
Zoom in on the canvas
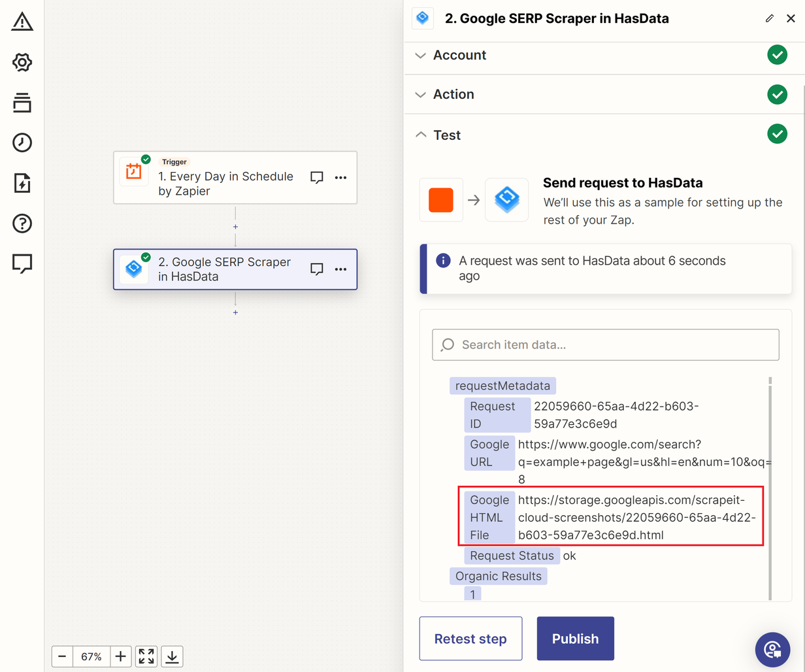point(121,656)
